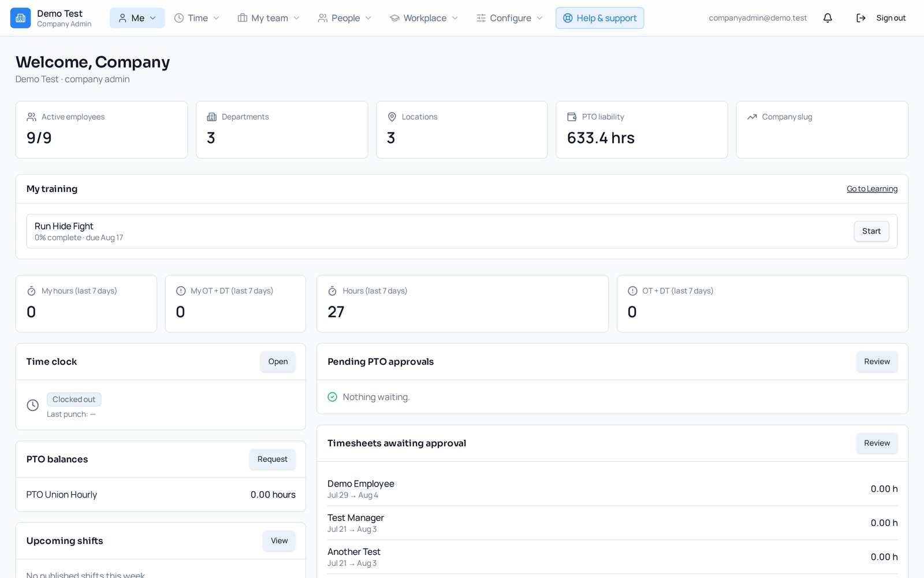Expand the People menu chevron
Screen dimensions: 924x578
tap(368, 18)
